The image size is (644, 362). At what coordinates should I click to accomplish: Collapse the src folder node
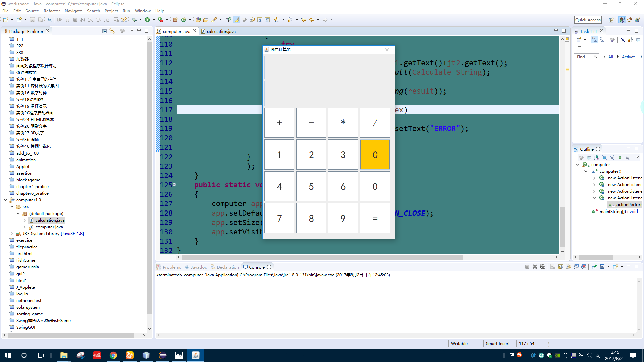pos(12,207)
